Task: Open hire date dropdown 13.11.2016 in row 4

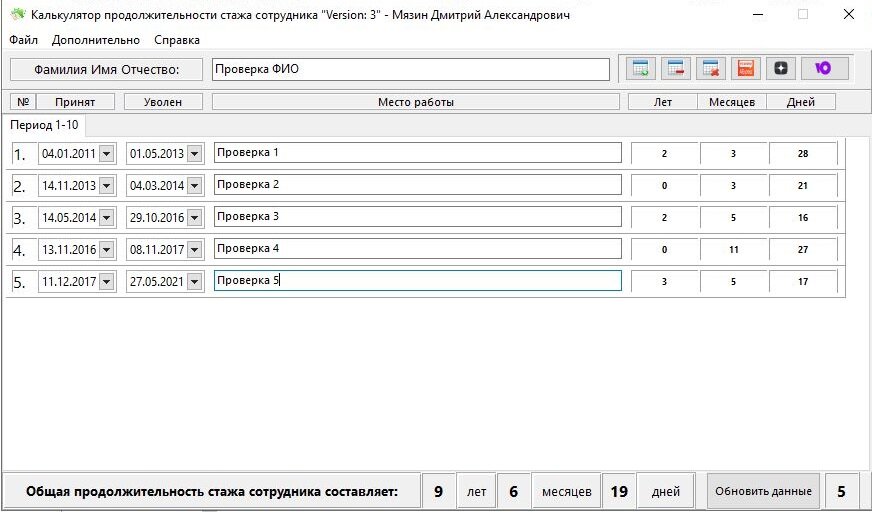Action: (106, 250)
